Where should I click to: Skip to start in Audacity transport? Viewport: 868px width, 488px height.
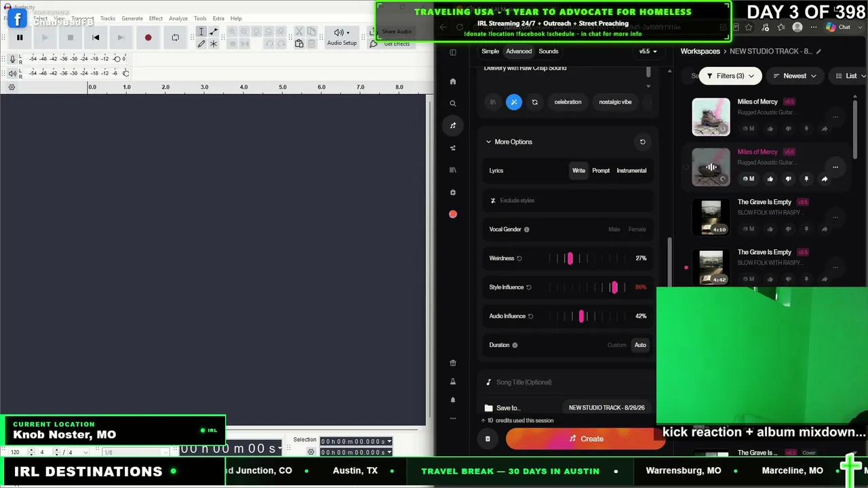tap(96, 38)
